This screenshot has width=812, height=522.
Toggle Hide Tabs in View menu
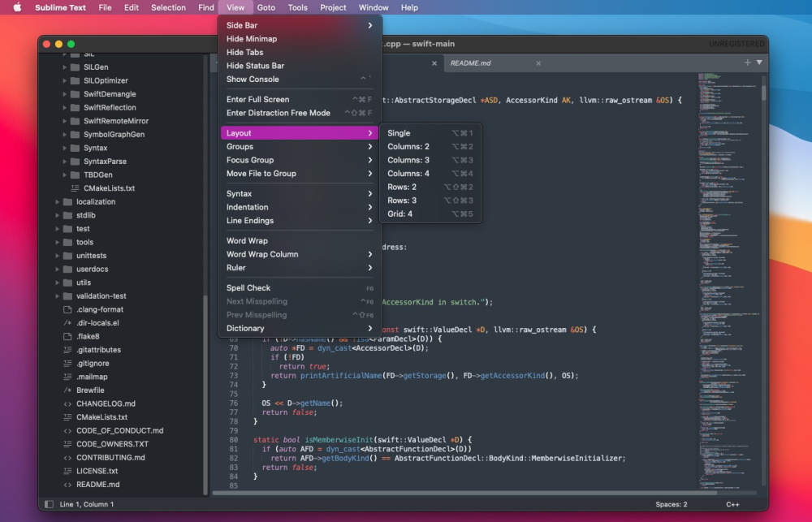300,52
